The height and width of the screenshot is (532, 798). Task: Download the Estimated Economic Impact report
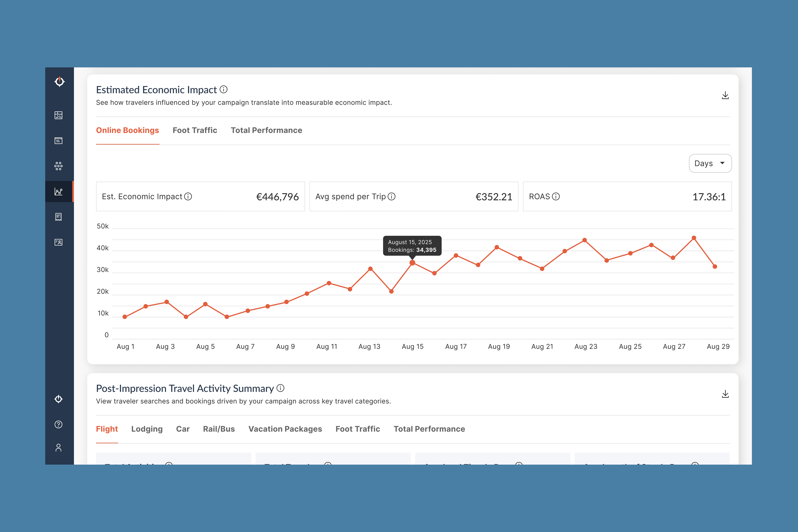[725, 95]
